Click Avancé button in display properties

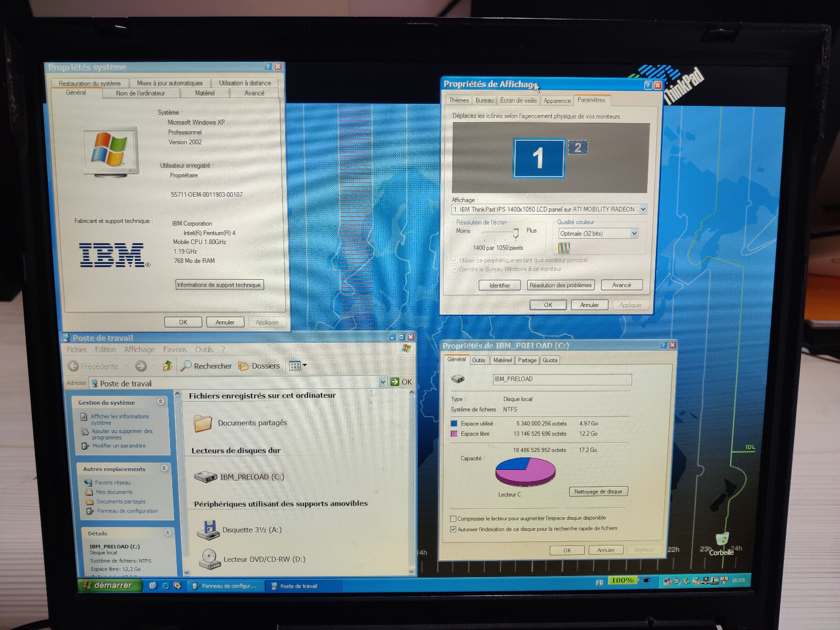[622, 285]
